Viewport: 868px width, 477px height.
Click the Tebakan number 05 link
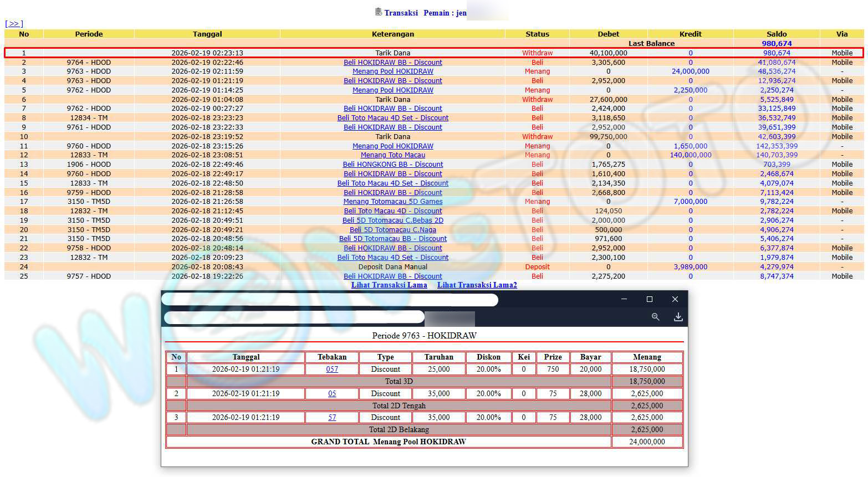click(332, 394)
